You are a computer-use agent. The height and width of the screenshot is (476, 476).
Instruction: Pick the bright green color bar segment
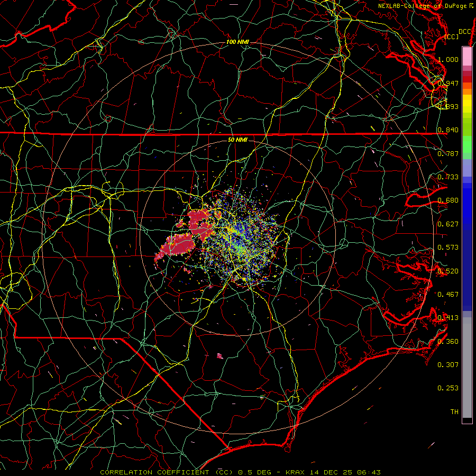(467, 144)
